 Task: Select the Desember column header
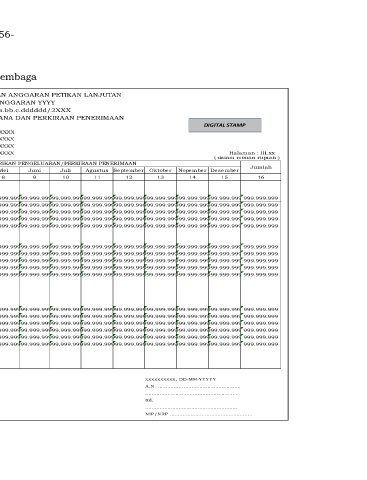click(224, 170)
